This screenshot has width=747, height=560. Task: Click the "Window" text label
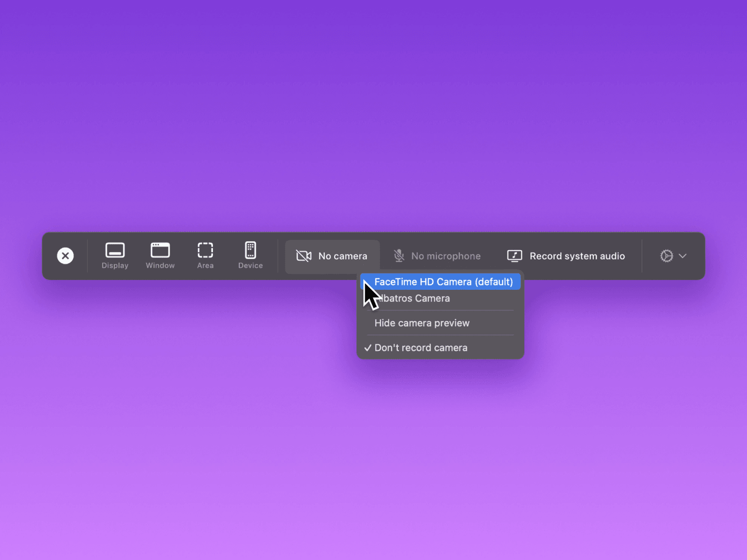(160, 266)
